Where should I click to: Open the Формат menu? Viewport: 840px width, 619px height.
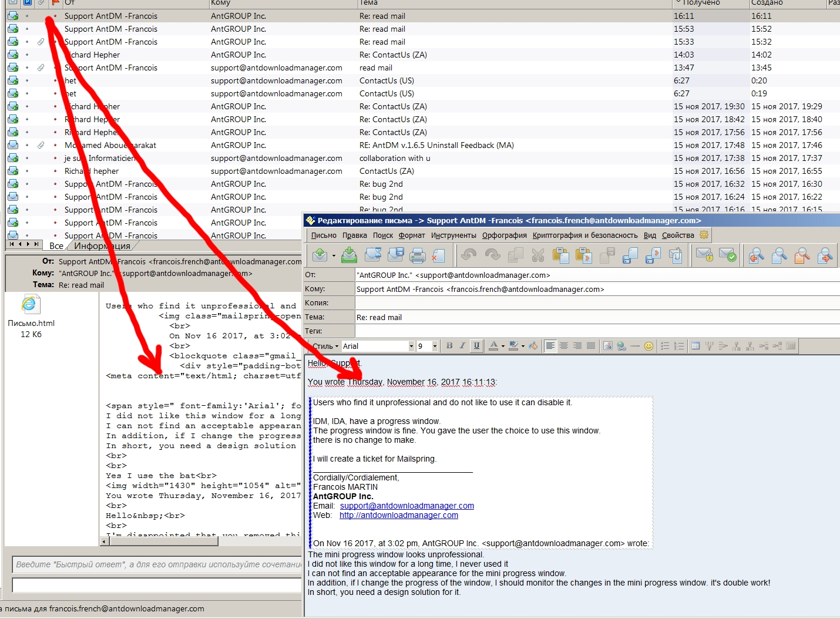tap(412, 235)
